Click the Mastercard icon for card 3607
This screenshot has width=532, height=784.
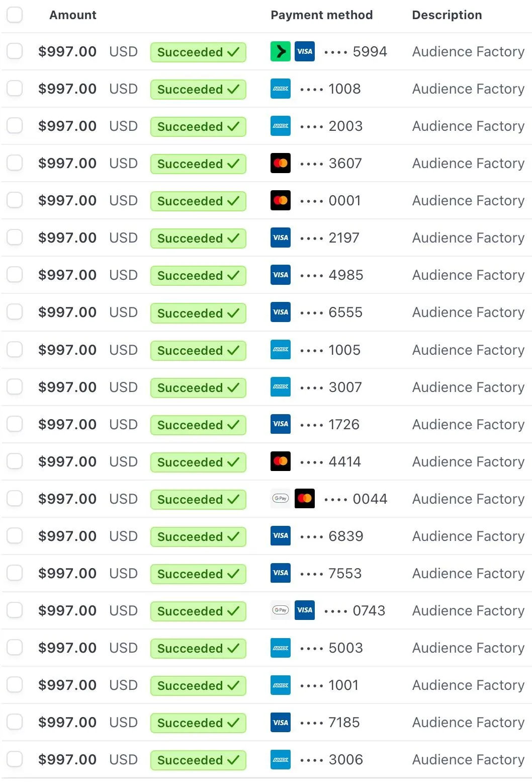(280, 163)
